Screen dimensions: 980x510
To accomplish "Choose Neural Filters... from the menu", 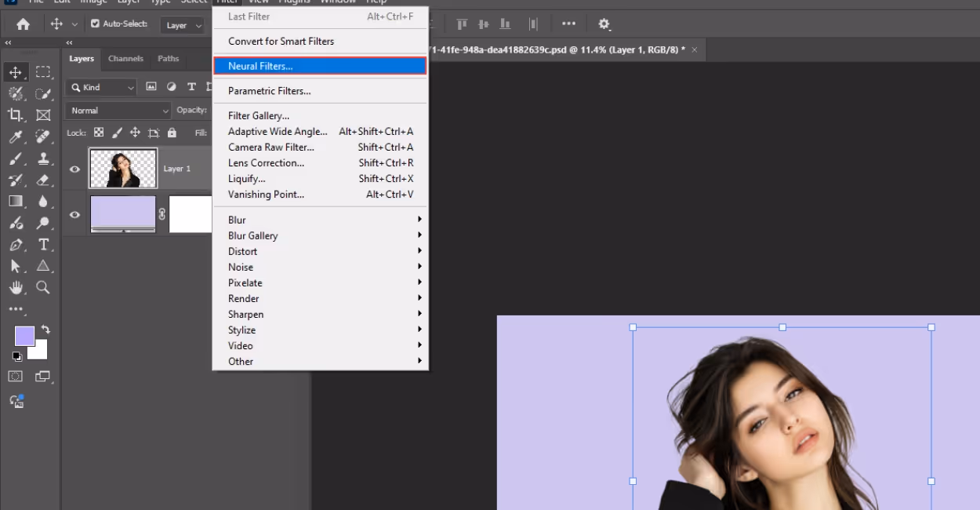I will 321,66.
